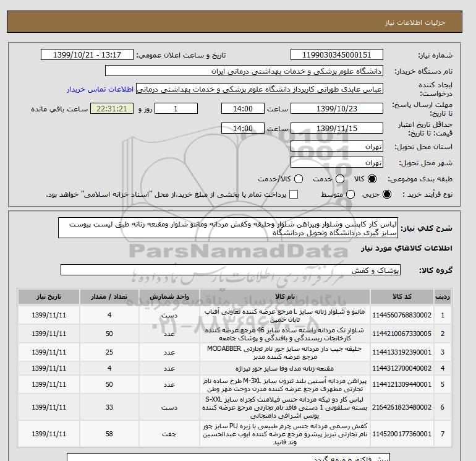Click product code 1144121309440001
Screen dimensions: 476x461
pos(402,384)
